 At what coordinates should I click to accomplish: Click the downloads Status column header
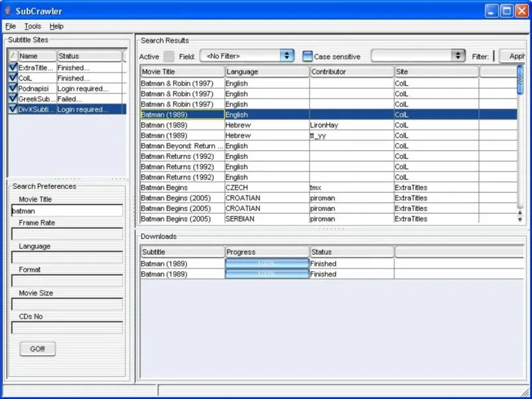(x=352, y=252)
